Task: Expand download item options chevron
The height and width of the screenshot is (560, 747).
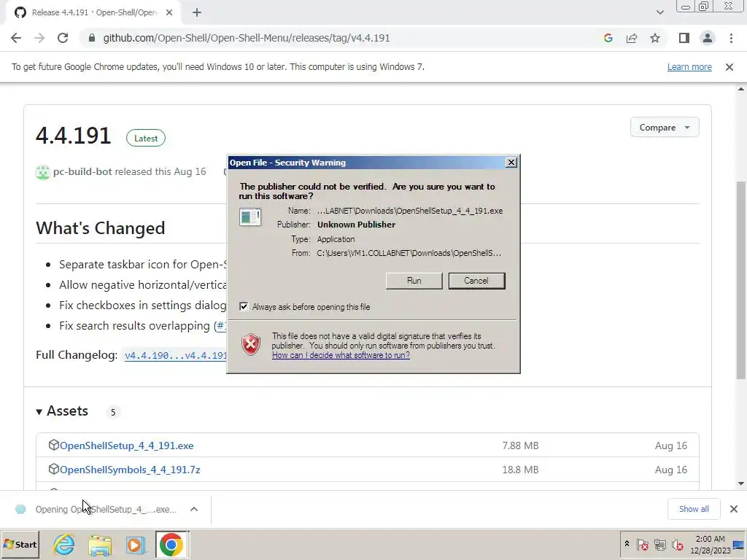Action: (x=194, y=509)
